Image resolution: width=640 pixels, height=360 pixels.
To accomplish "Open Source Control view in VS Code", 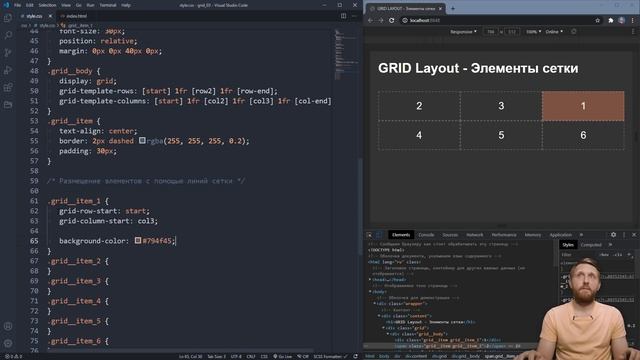I will click(x=8, y=53).
